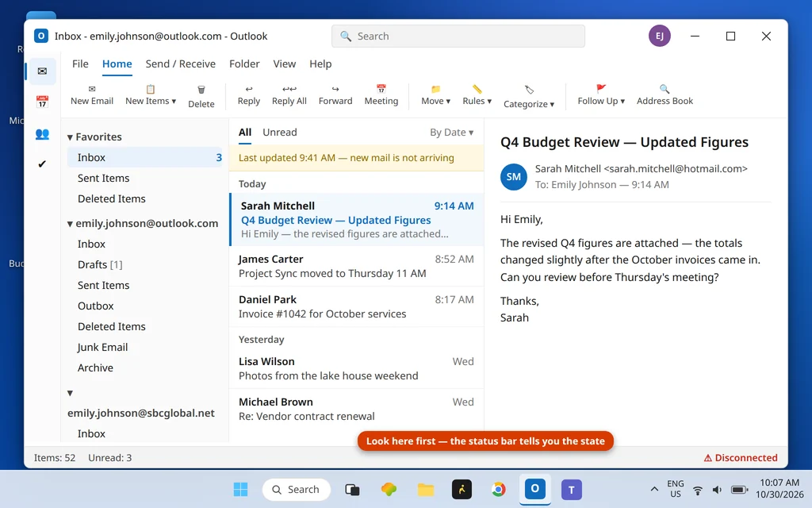Open the Drafts [1] folder
Viewport: 812px width, 508px height.
(145, 265)
